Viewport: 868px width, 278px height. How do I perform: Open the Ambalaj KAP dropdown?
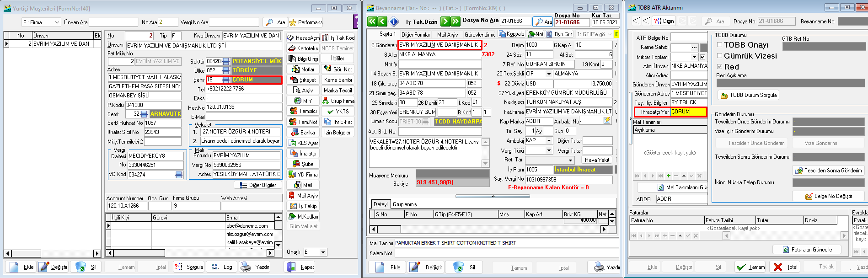point(549,140)
